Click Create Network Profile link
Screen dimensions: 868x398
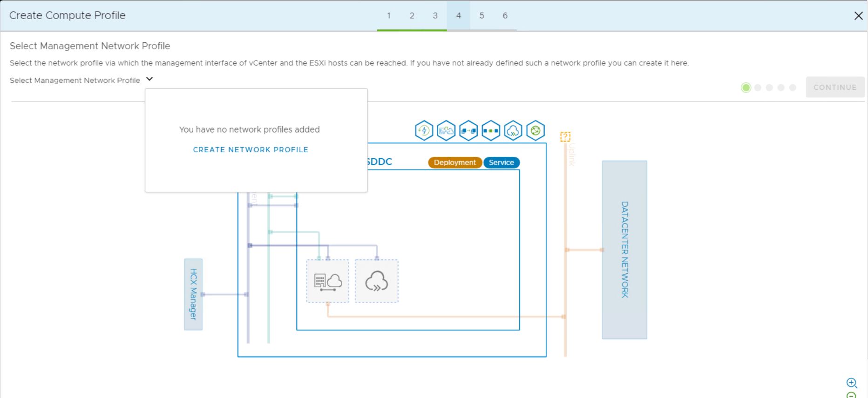point(251,149)
